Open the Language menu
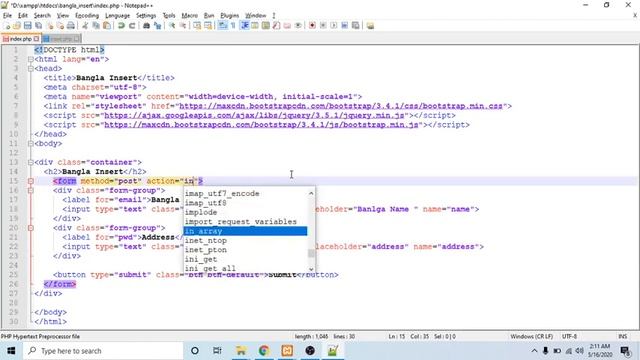Screen dimensions: 640x360 coord(118,16)
